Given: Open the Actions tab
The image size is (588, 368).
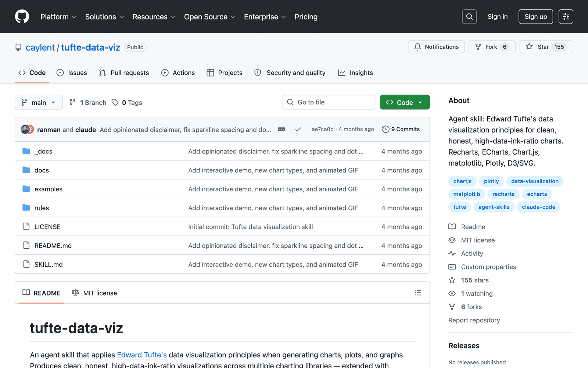Looking at the screenshot, I should tap(178, 72).
